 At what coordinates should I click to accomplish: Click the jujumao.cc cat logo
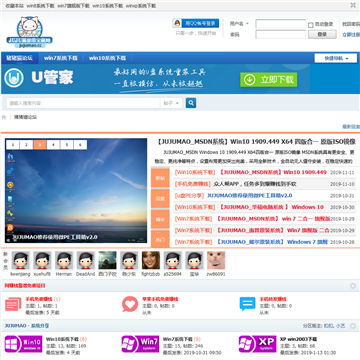[x=30, y=32]
